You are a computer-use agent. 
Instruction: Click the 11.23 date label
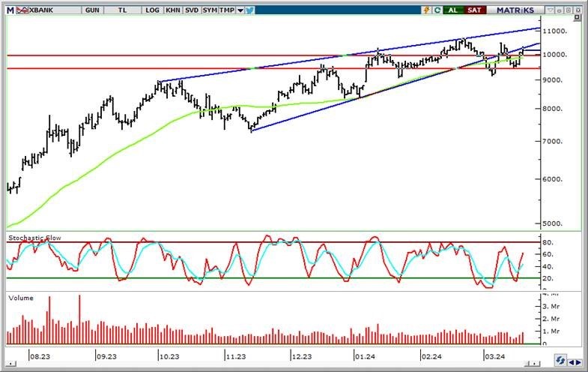[236, 356]
